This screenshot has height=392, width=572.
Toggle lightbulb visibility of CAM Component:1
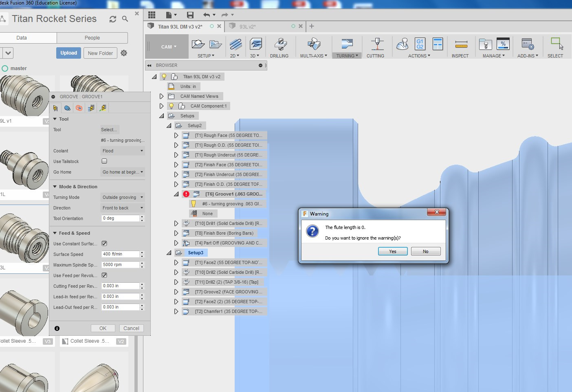tap(172, 106)
